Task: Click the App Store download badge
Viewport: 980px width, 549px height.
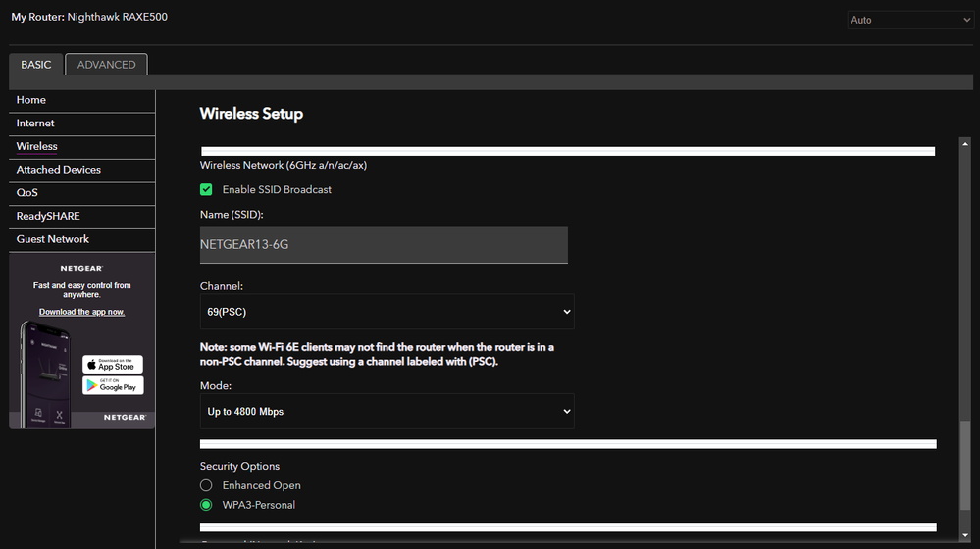Action: click(x=113, y=364)
